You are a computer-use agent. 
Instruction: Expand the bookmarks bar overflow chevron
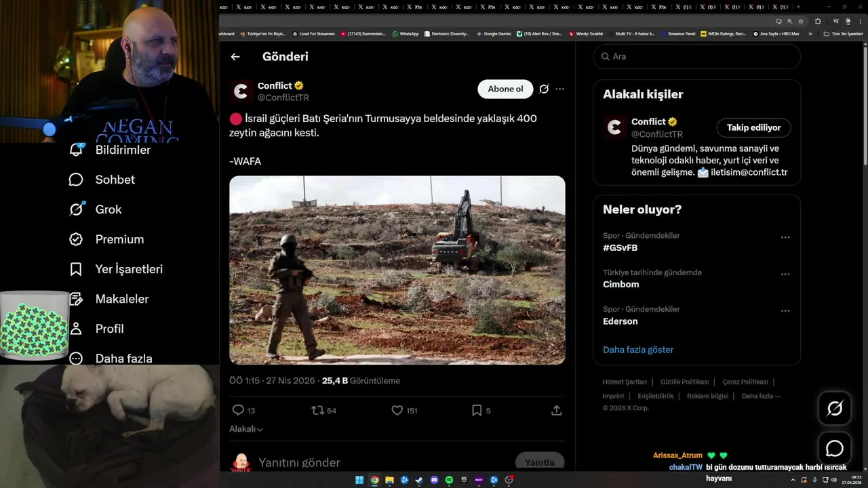coord(810,34)
